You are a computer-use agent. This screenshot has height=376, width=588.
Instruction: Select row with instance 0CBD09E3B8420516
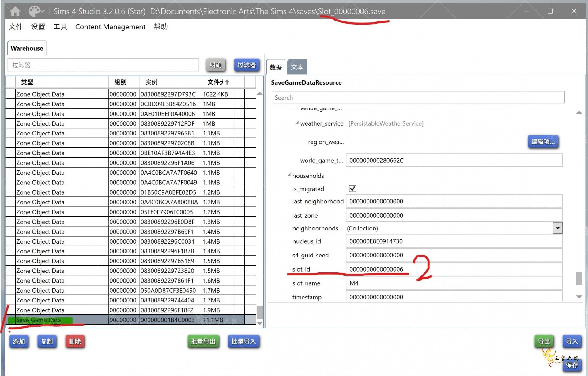point(131,104)
